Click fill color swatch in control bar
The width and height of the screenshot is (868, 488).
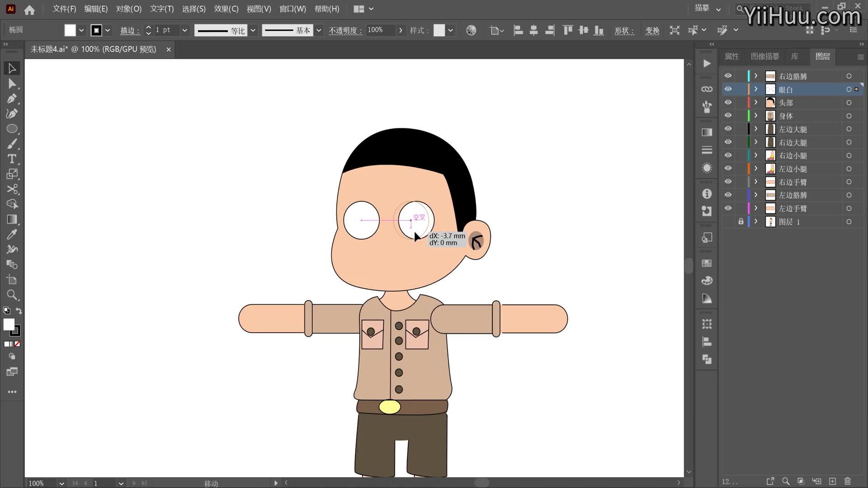[x=70, y=30]
